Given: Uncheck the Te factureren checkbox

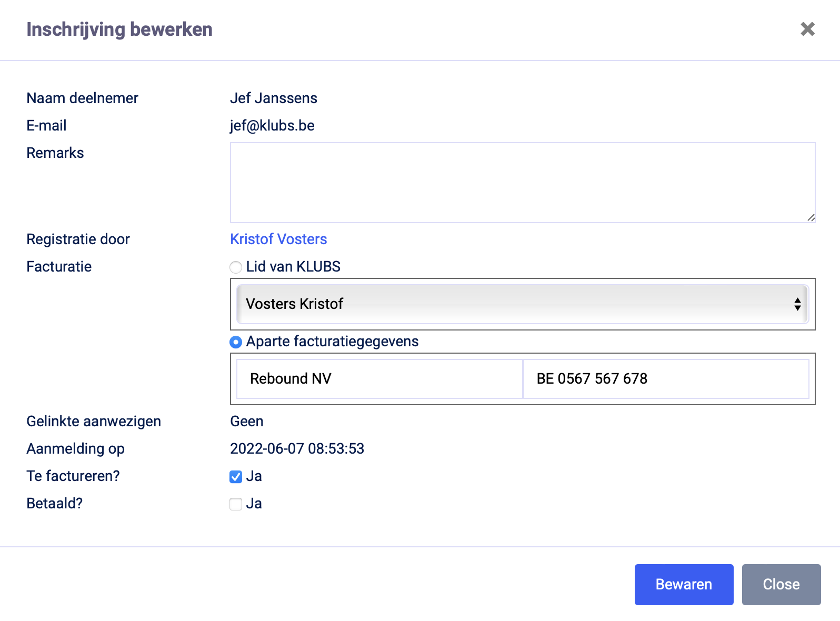Looking at the screenshot, I should [236, 477].
